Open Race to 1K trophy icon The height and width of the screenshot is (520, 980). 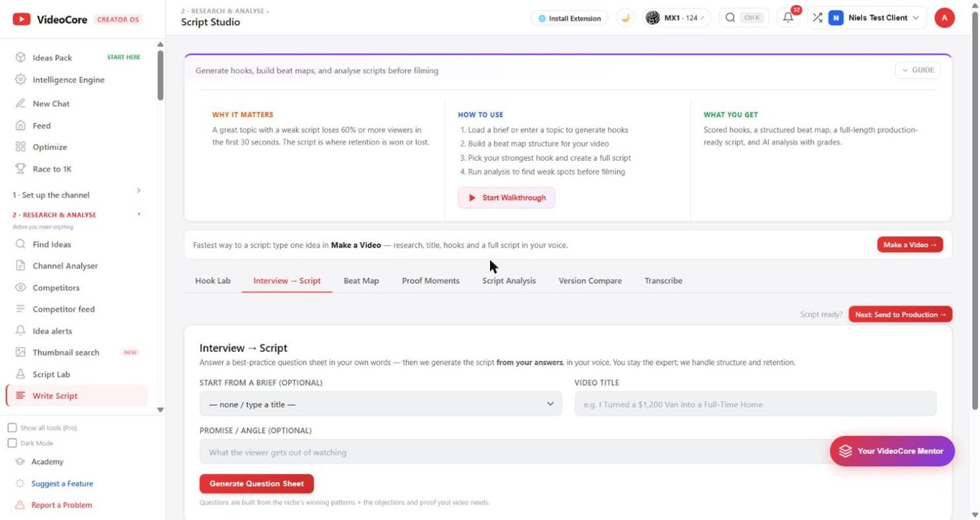[x=20, y=169]
